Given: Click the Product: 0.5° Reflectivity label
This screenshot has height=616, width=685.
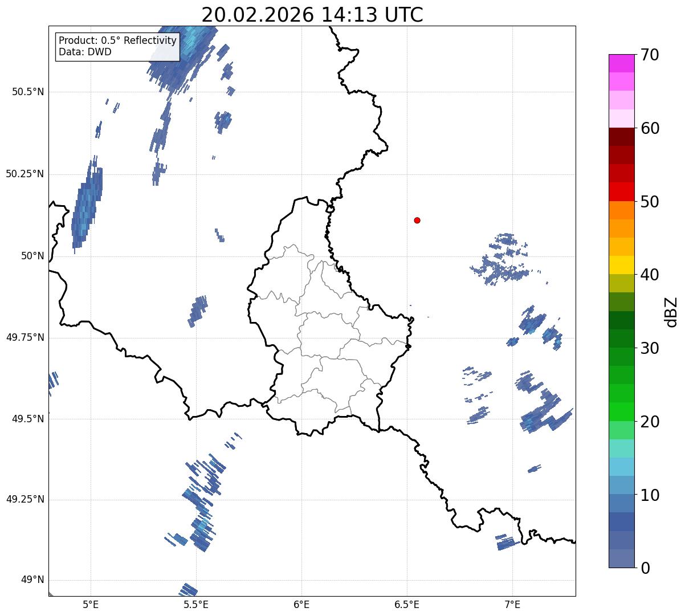Looking at the screenshot, I should coord(117,41).
